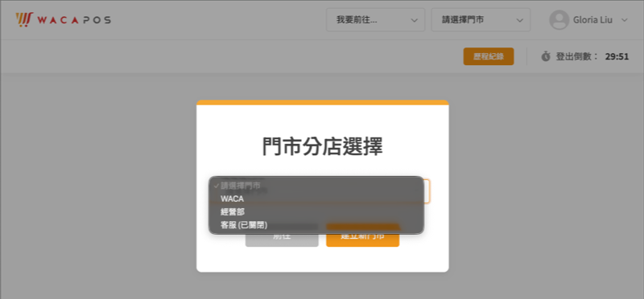Expand the Gloria Liu account chevron

tap(625, 19)
